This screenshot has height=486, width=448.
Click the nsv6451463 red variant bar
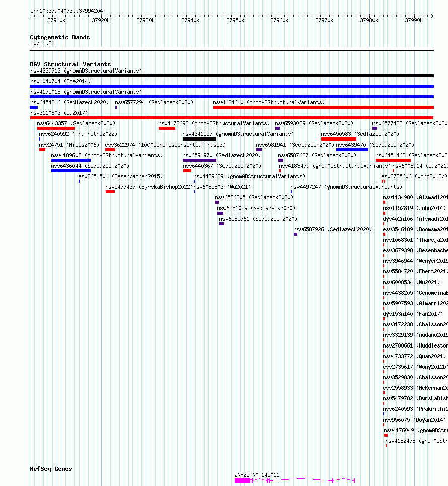[393, 160]
